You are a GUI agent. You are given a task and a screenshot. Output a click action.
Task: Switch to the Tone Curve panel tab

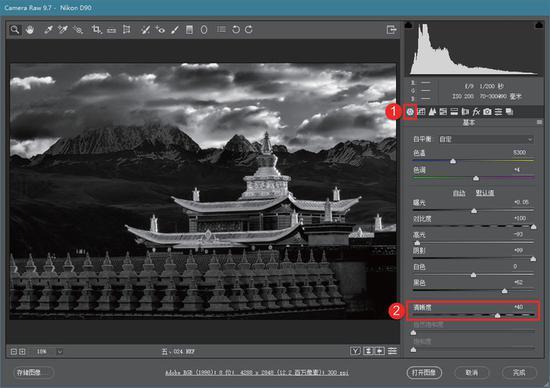click(421, 112)
